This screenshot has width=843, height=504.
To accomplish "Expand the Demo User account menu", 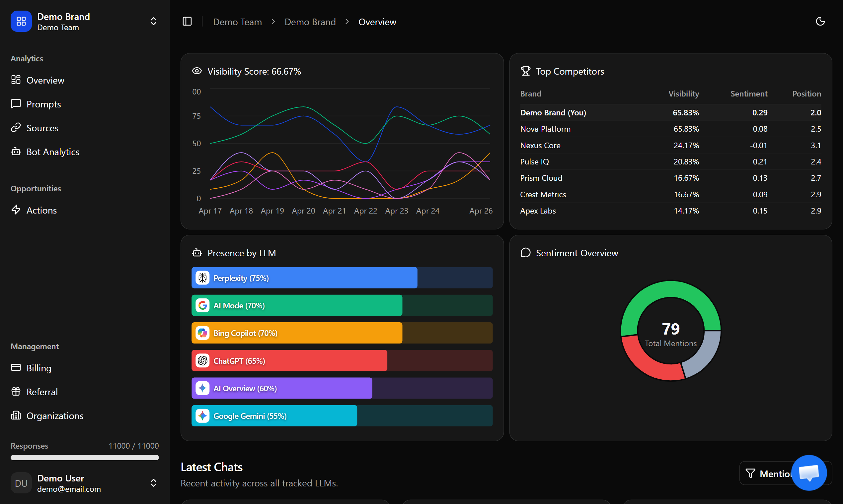I will 153,483.
